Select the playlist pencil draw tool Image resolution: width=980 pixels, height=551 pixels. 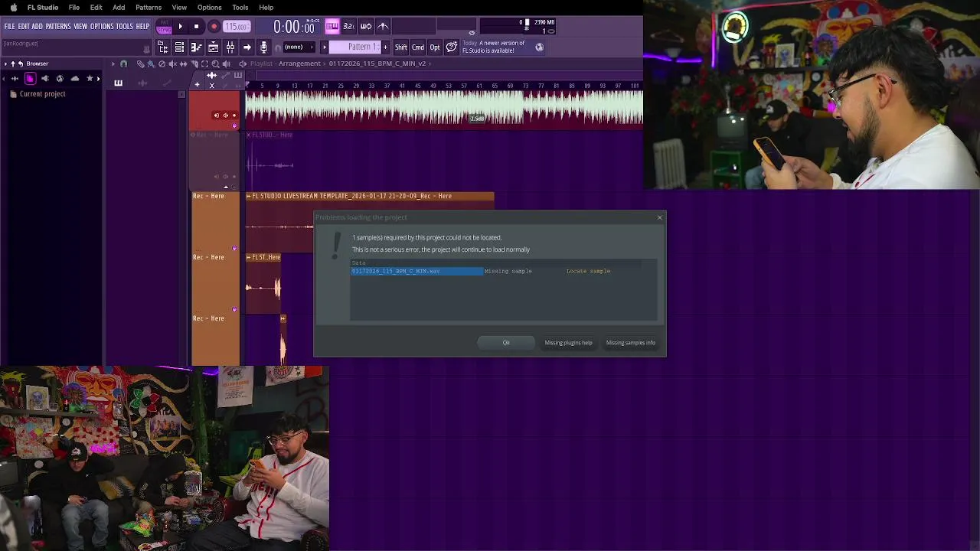(x=140, y=64)
